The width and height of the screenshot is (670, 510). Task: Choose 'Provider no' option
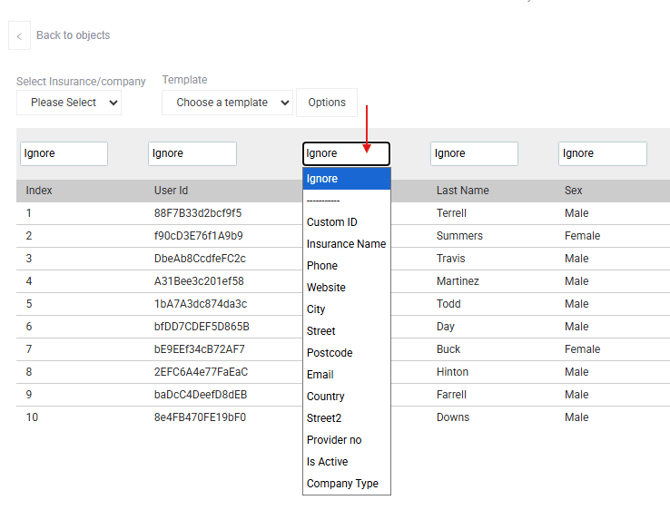pyautogui.click(x=347, y=440)
